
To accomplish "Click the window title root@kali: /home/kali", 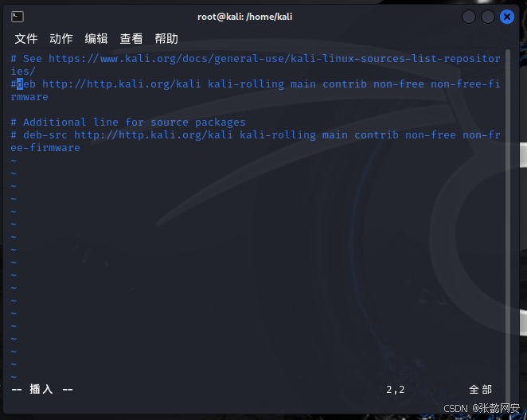I will (x=244, y=17).
